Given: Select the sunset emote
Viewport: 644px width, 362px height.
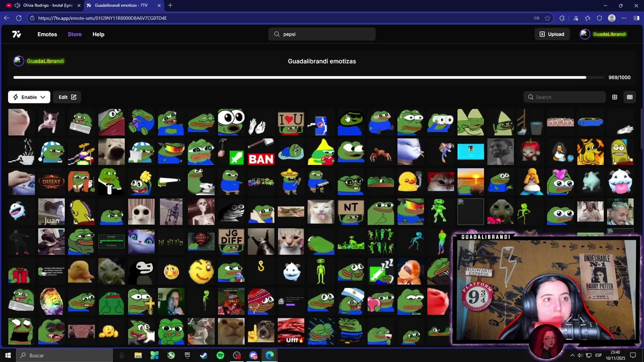Looking at the screenshot, I should point(470,182).
